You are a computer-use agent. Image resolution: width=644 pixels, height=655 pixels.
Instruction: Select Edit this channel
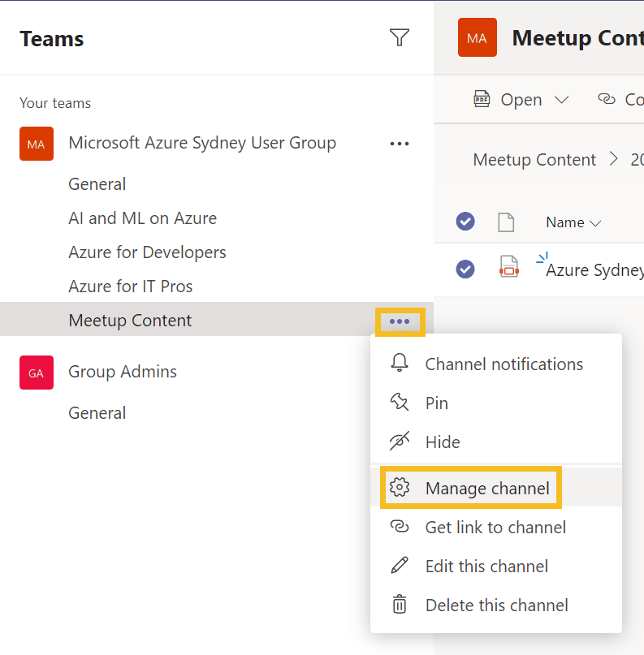(496, 566)
